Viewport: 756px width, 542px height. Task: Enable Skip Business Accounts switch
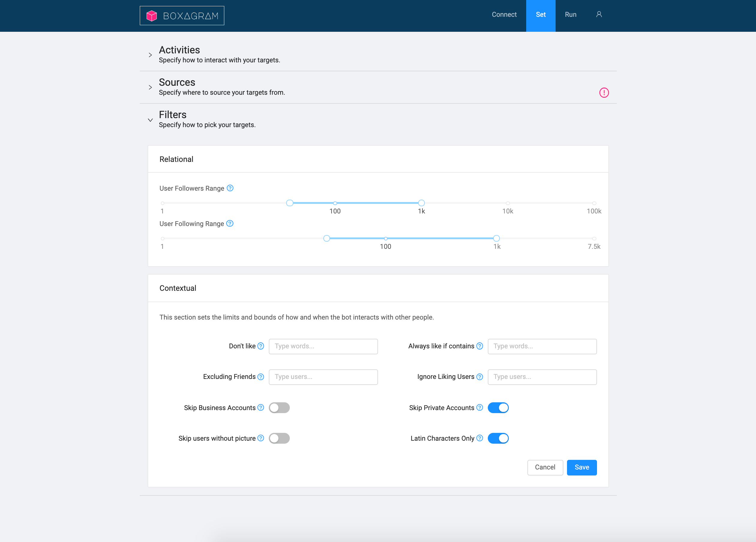tap(279, 408)
